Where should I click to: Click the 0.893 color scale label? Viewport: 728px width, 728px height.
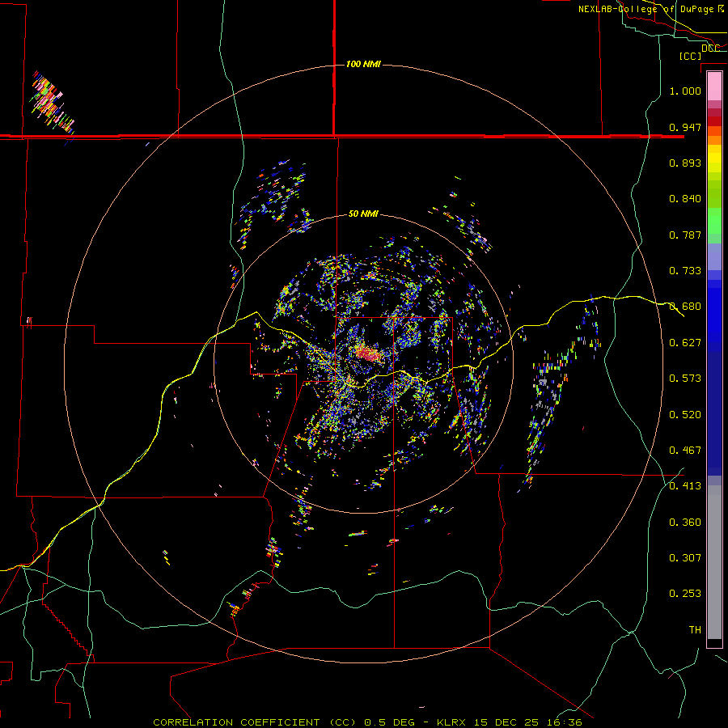[x=685, y=163]
